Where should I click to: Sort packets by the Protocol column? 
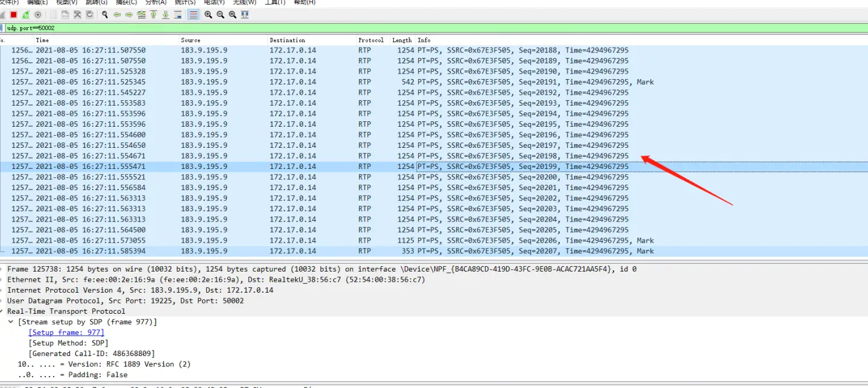(x=370, y=40)
